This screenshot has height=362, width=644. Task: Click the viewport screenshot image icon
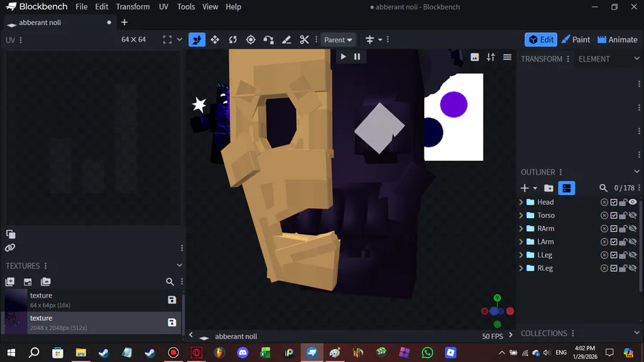[474, 57]
